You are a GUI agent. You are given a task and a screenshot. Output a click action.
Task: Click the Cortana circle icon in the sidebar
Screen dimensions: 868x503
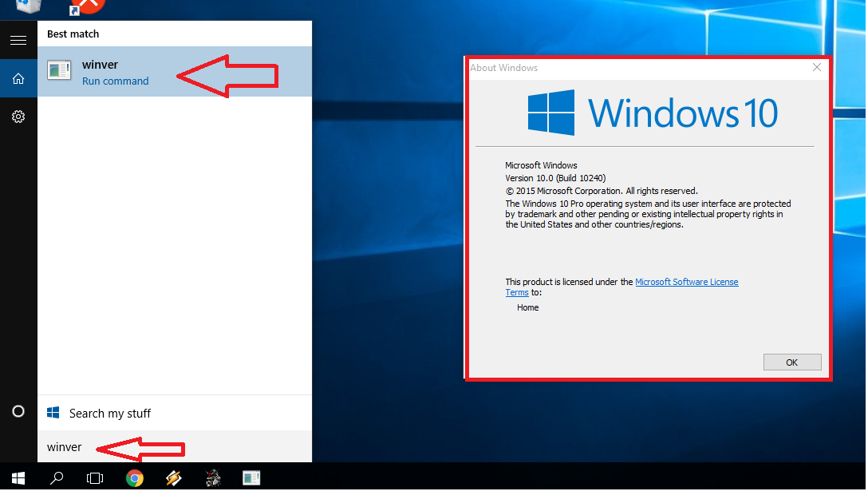(x=18, y=411)
